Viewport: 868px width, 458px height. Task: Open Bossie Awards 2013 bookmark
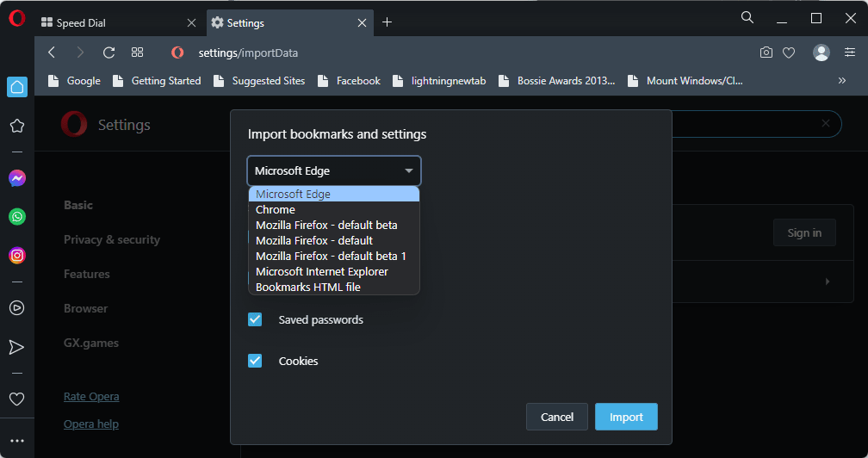pyautogui.click(x=557, y=81)
